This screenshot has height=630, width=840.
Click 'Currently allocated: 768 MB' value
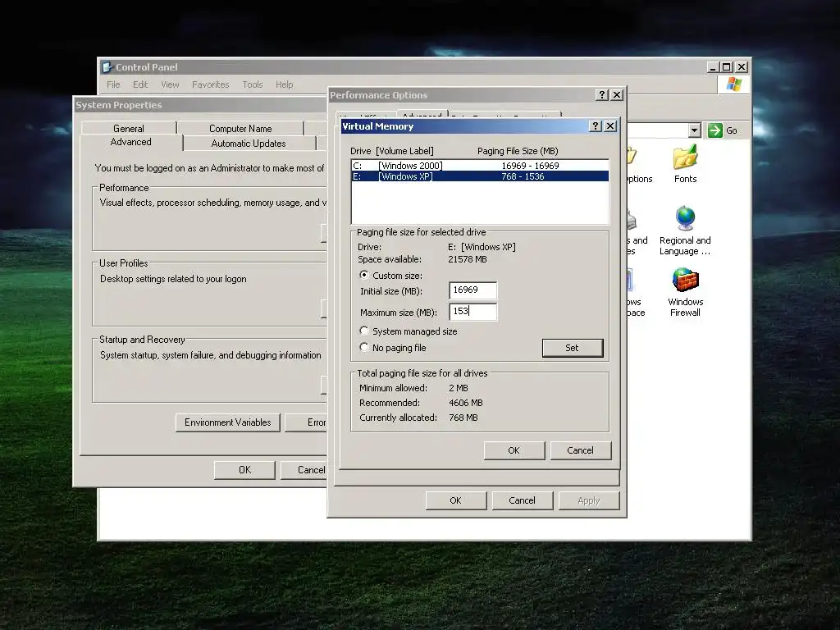(x=463, y=418)
